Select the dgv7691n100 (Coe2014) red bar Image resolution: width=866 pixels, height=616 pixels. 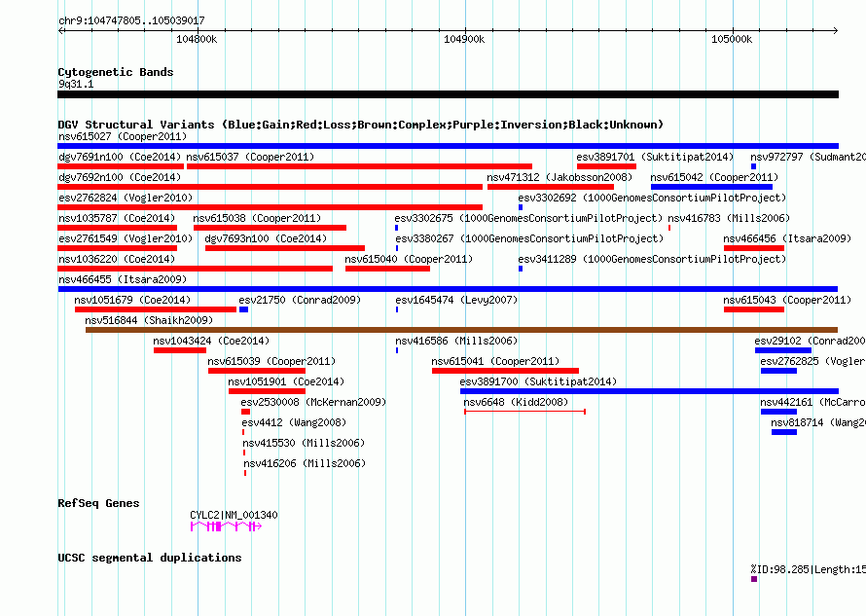[x=121, y=166]
